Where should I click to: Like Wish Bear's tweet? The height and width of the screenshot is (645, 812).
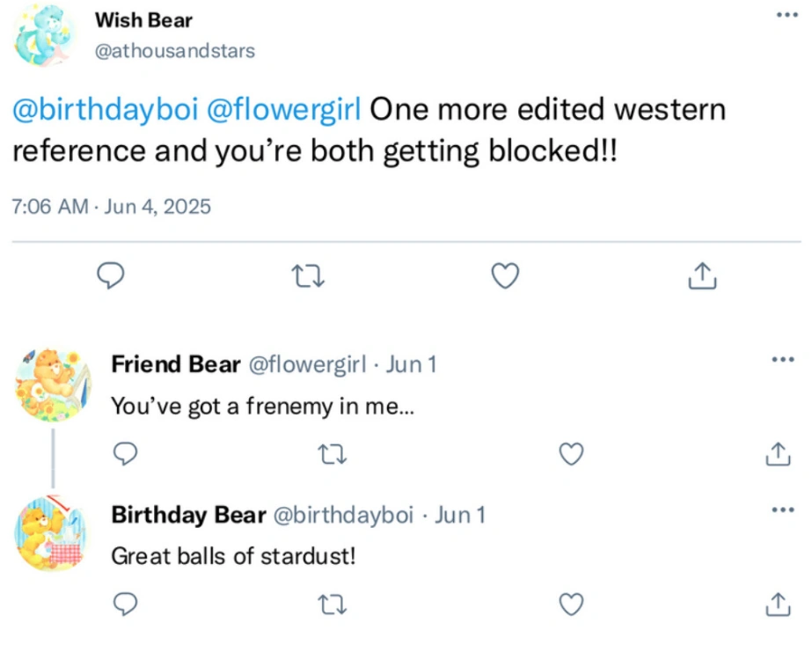504,275
